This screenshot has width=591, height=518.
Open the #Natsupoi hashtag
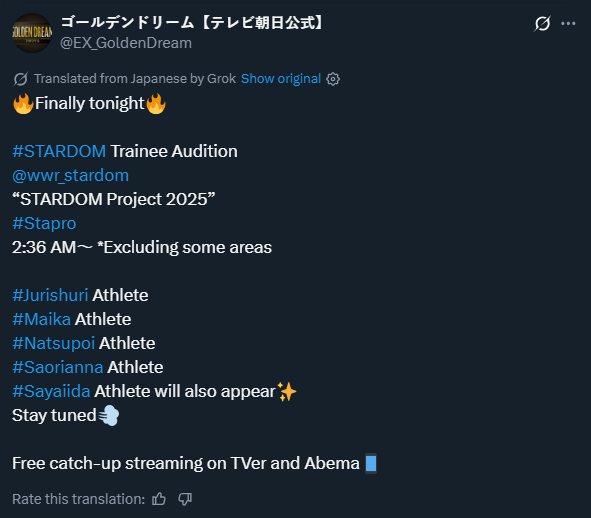tap(54, 343)
